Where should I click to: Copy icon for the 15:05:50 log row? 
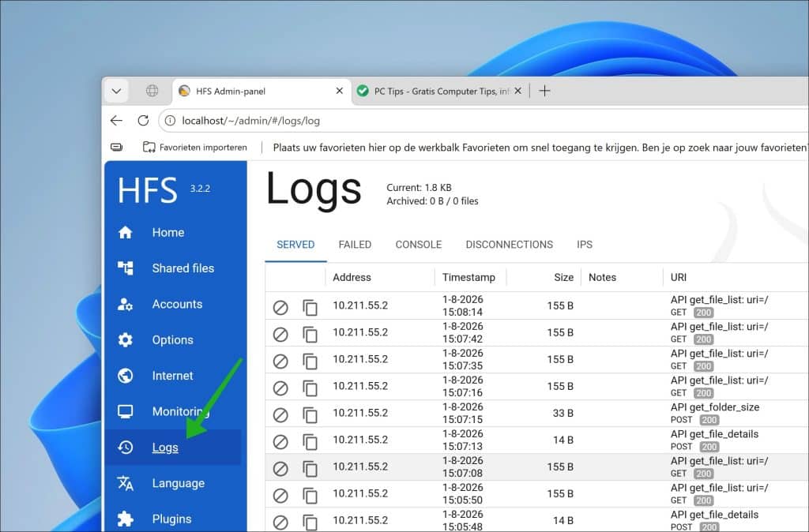coord(310,496)
